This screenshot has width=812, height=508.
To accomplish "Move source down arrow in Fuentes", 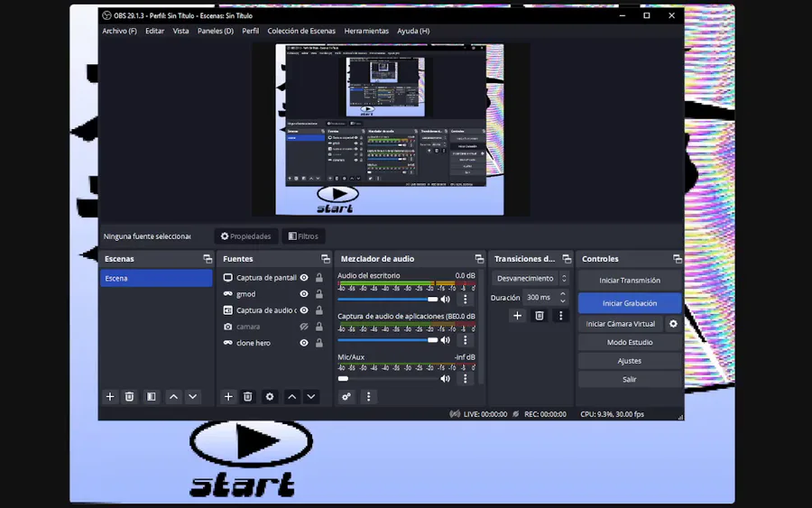I will [310, 397].
